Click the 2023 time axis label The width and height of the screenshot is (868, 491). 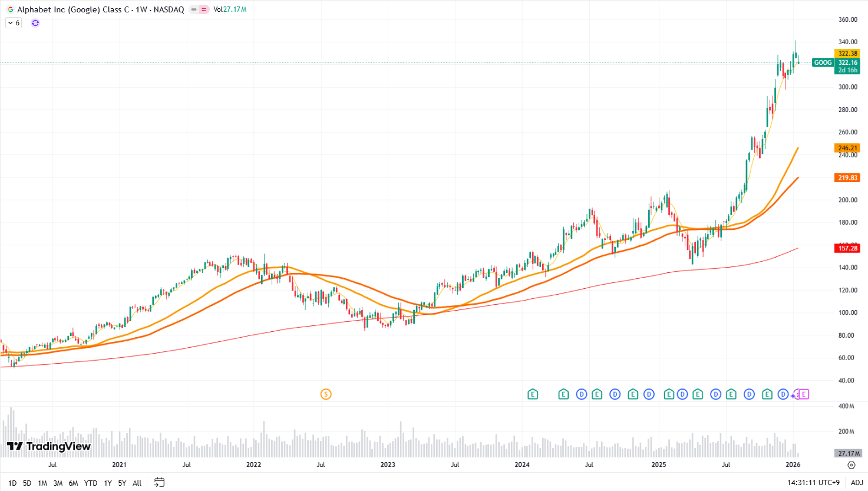388,464
